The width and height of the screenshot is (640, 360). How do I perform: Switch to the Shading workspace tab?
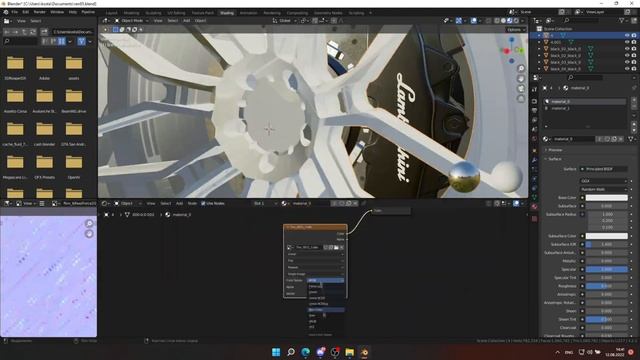point(227,13)
